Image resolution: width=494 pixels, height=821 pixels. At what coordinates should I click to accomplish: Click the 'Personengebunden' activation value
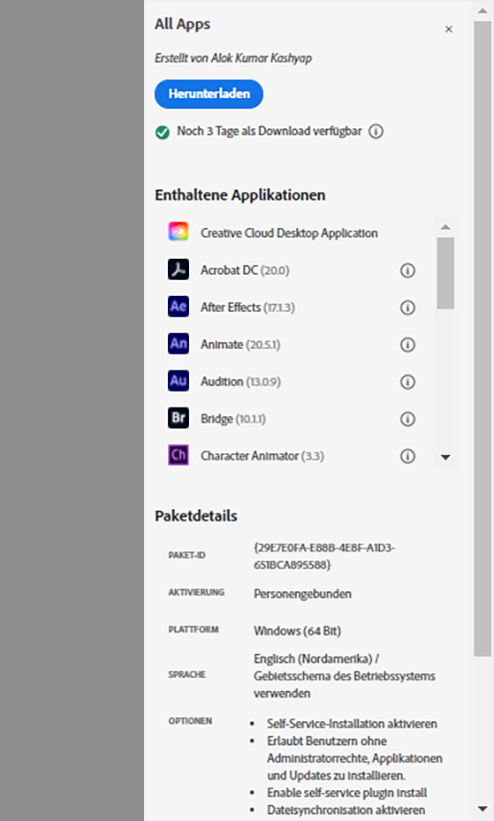[x=303, y=594]
